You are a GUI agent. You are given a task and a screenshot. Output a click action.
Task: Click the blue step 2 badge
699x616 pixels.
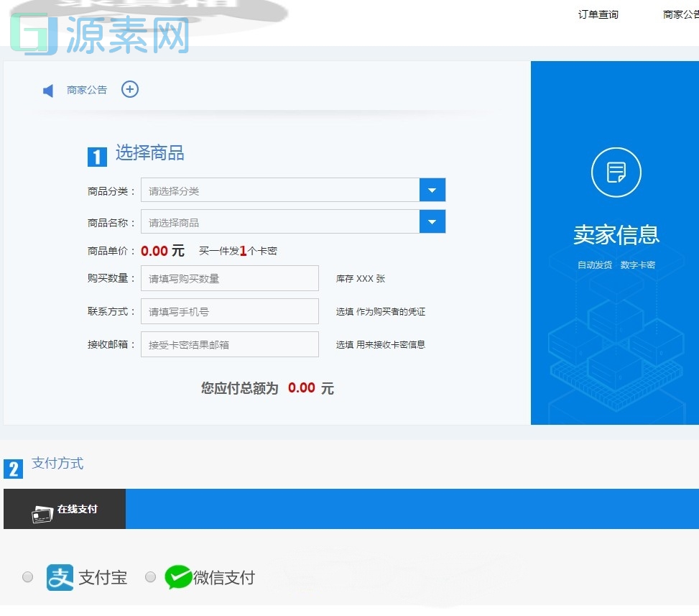[13, 469]
